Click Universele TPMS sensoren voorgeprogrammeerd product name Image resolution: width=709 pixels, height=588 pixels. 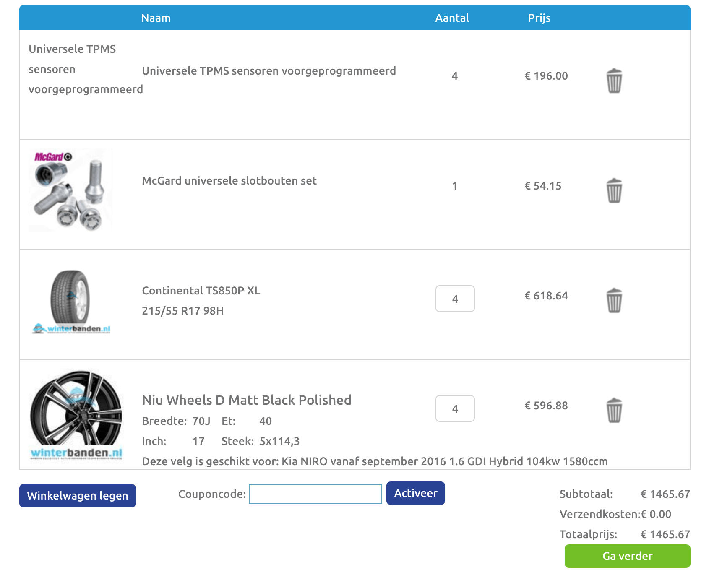(268, 71)
